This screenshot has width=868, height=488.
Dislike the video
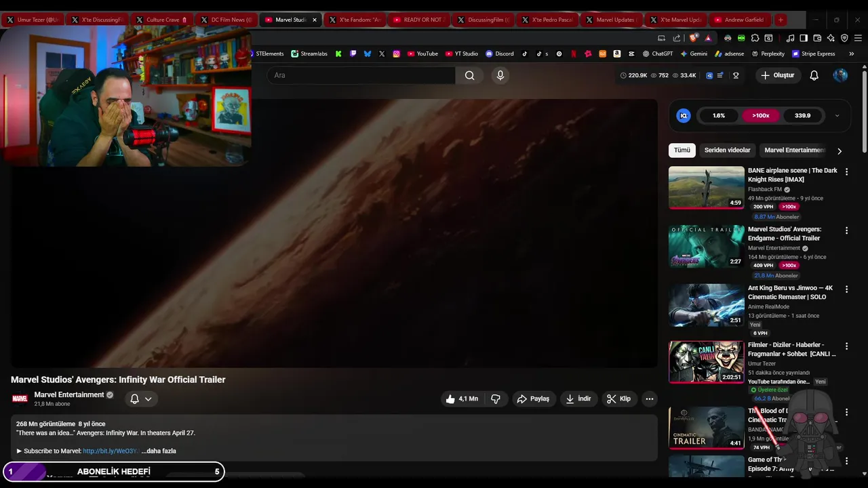496,399
